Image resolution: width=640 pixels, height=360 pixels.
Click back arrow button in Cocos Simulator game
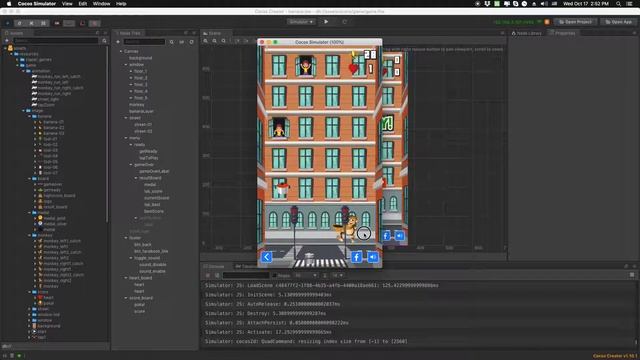coord(267,257)
